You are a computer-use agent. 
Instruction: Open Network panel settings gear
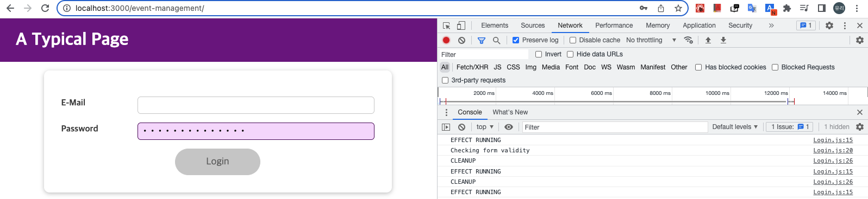[860, 40]
